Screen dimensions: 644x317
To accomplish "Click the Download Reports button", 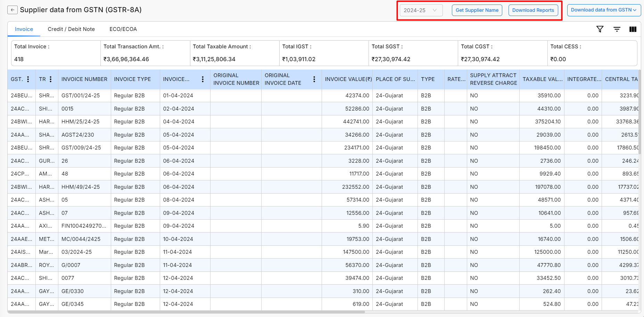I will click(x=533, y=10).
